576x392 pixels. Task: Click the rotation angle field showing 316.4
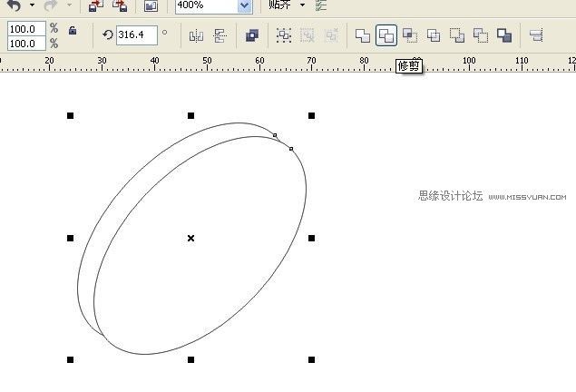coord(136,35)
